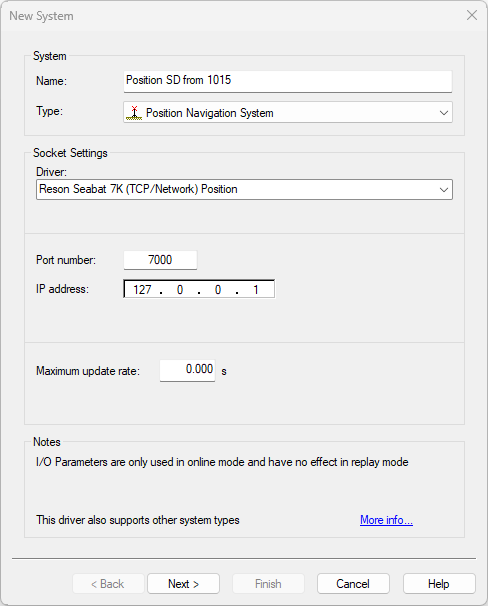
Task: Expand the Driver dropdown chevron arrow
Action: point(444,190)
